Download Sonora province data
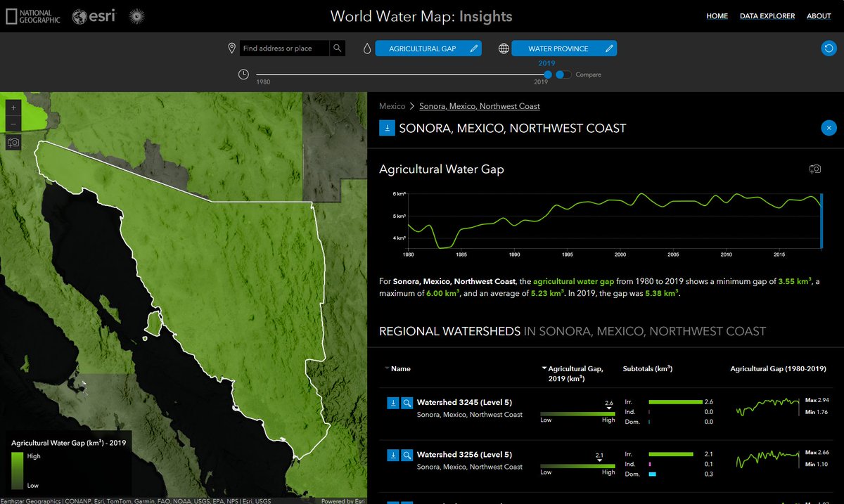844x504 pixels. (387, 128)
